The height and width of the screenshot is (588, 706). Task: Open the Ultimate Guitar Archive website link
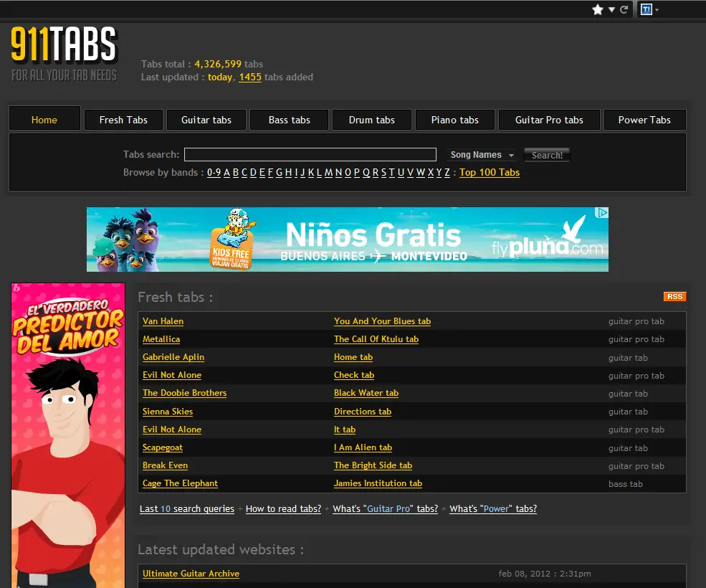[x=191, y=574]
